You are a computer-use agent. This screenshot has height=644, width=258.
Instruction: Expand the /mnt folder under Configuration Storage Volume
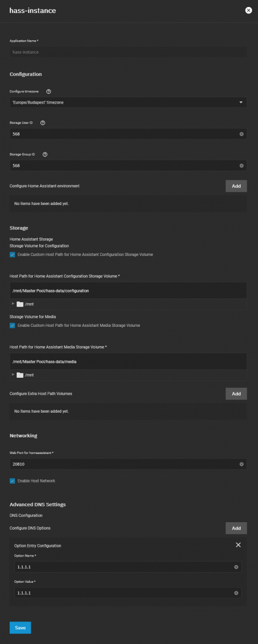13,304
